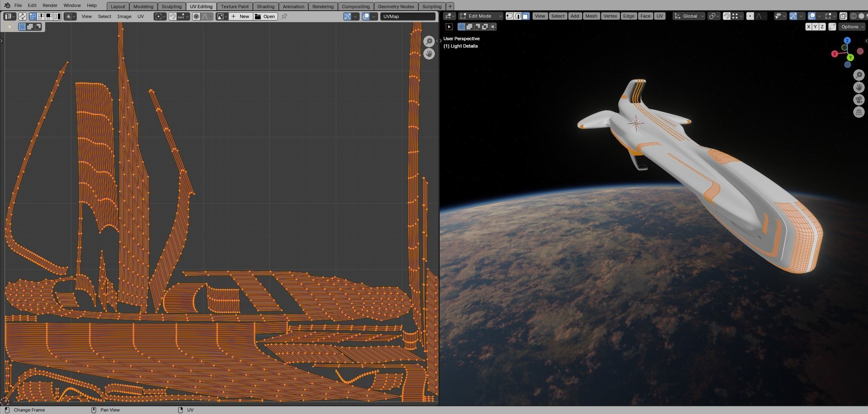
Task: Click Y axis on navigation gizmo
Action: [x=850, y=57]
